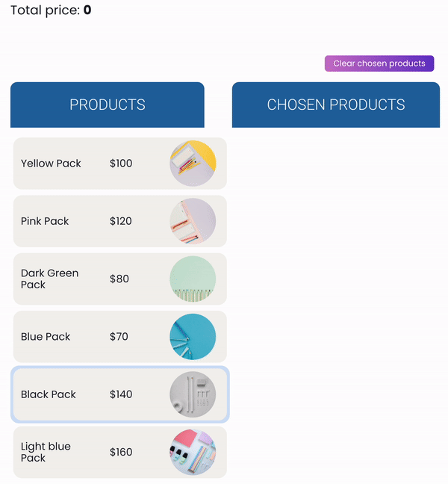
Task: Click the PRODUCTS column header
Action: (108, 105)
